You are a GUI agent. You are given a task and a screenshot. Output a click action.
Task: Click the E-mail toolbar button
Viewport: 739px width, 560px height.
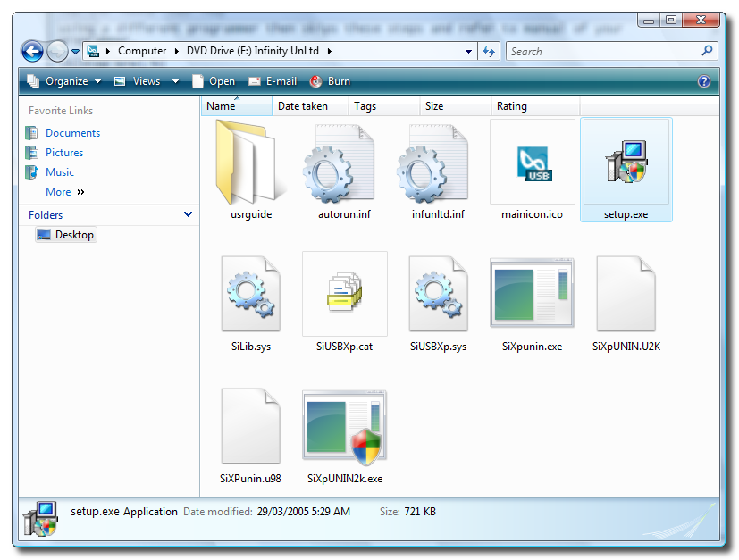point(273,81)
